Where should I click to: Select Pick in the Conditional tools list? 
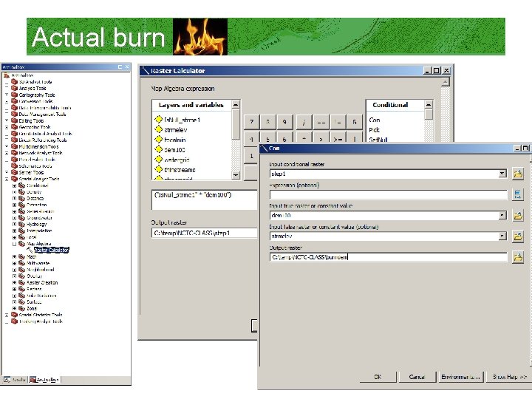point(374,129)
